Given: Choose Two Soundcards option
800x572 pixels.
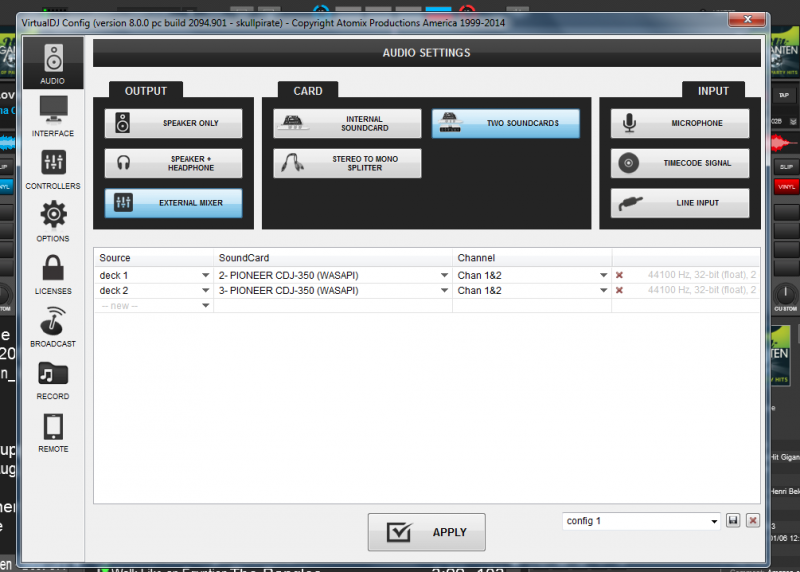Looking at the screenshot, I should pos(506,123).
